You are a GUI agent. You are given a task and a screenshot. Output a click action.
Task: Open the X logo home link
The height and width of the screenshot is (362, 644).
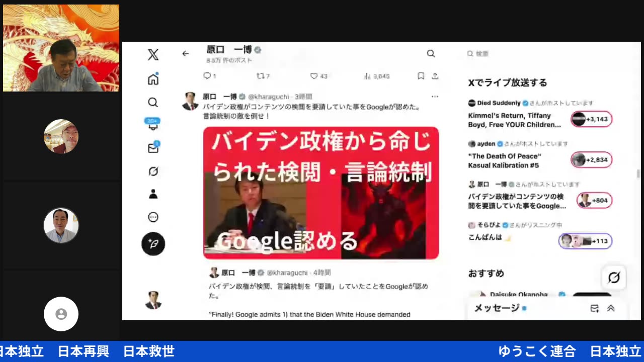point(153,55)
